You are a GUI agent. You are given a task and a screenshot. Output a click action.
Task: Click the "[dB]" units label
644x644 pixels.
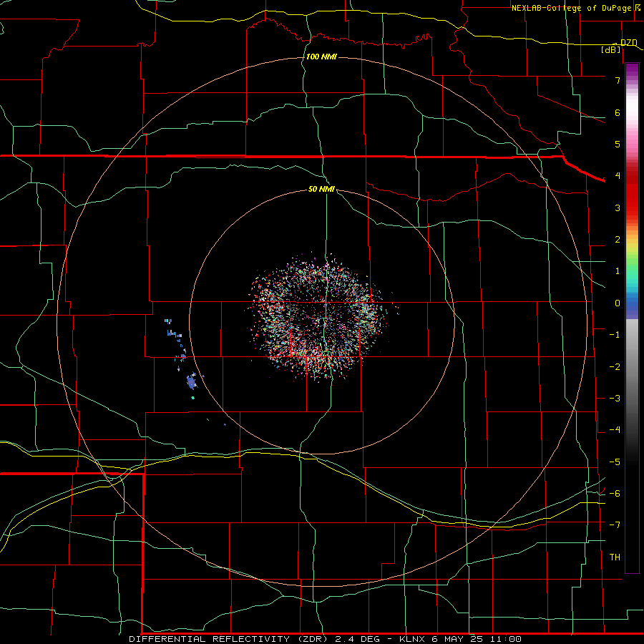point(611,49)
